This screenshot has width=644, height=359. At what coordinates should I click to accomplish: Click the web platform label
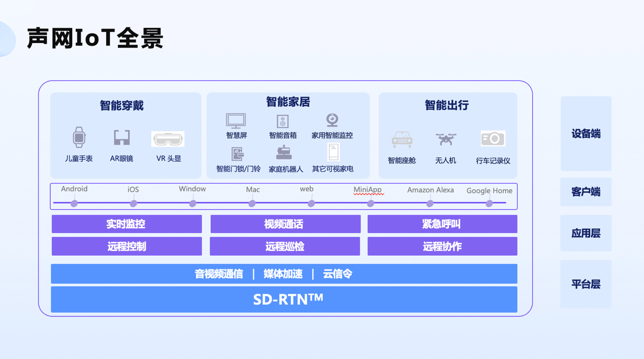coord(307,189)
